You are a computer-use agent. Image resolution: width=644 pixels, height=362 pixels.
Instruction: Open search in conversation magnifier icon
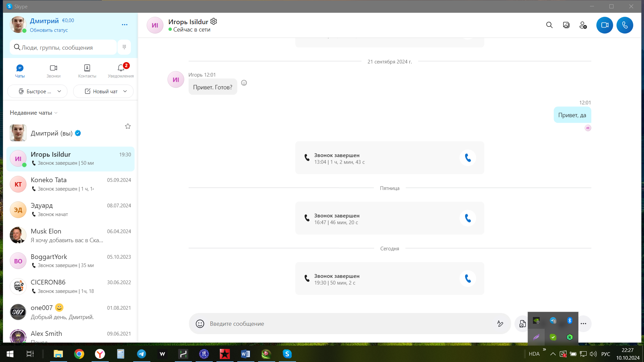549,25
